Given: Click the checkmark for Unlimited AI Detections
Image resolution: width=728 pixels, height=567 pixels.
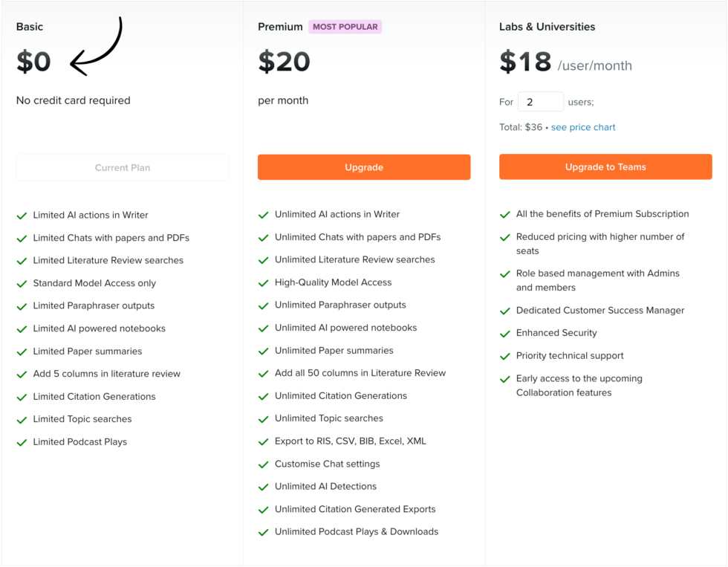Looking at the screenshot, I should point(264,486).
